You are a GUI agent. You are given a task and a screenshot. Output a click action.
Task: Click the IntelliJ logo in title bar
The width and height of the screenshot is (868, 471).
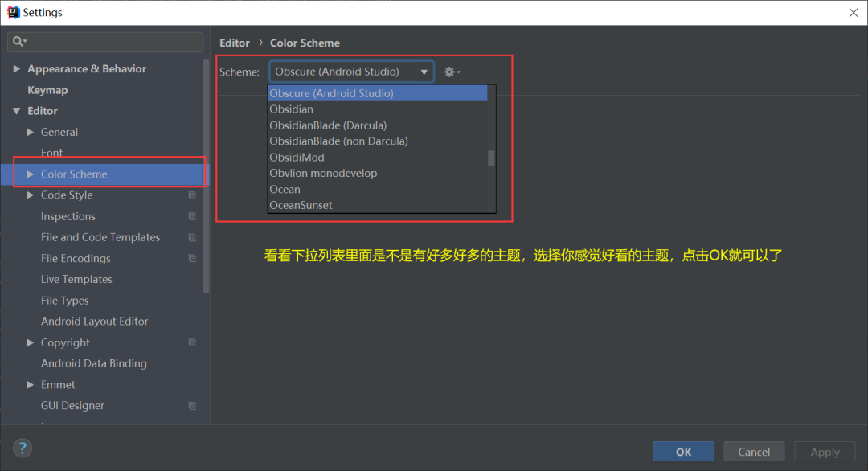click(14, 12)
